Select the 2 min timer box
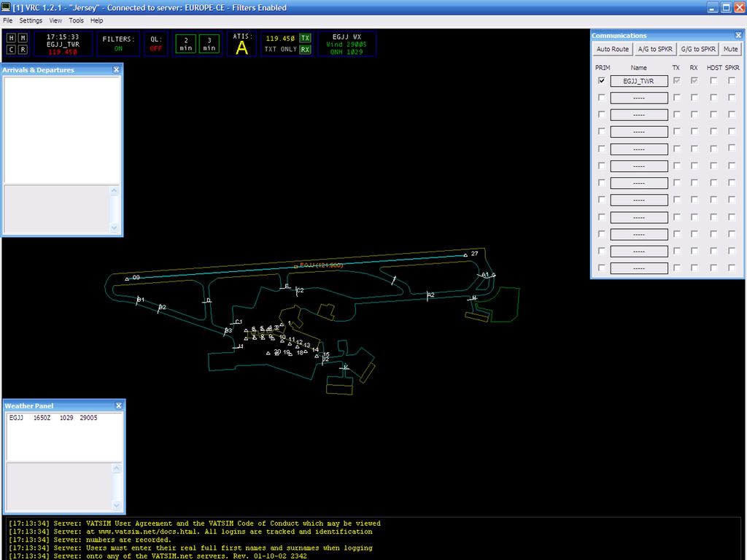Screen dimensions: 747x560 click(x=186, y=44)
